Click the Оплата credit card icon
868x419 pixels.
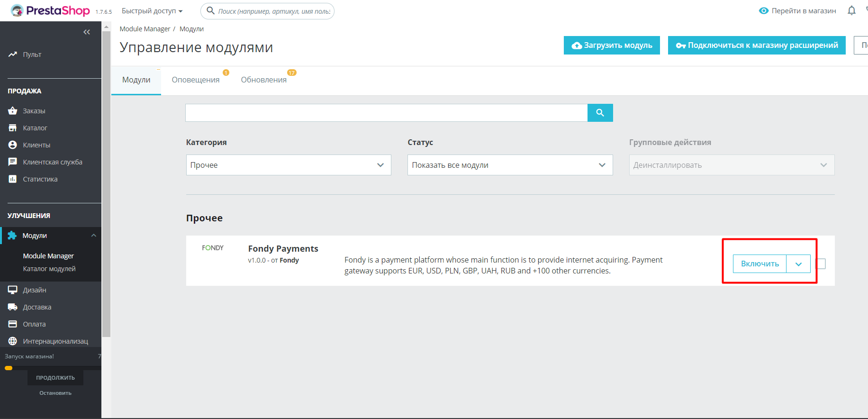(13, 324)
